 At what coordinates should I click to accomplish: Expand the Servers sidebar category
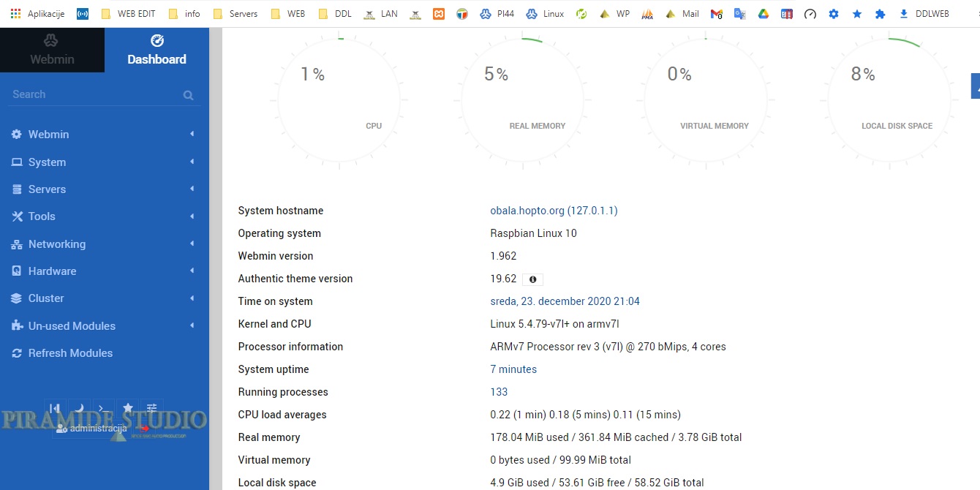(105, 189)
